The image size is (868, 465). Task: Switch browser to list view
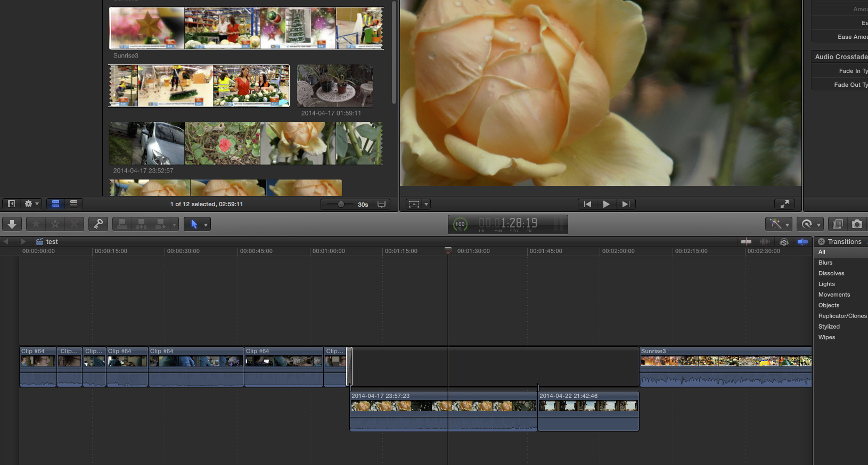73,204
